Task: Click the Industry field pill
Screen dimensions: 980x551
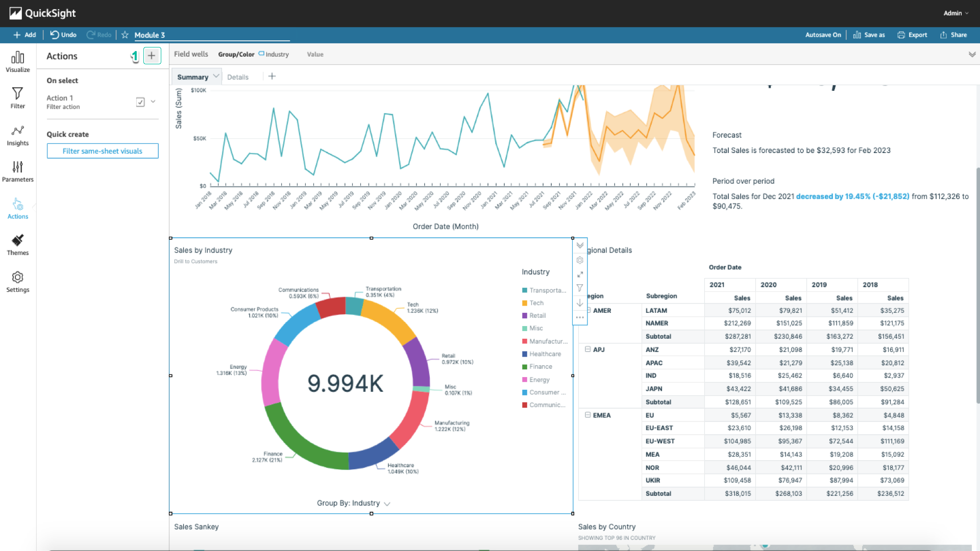Action: click(274, 54)
